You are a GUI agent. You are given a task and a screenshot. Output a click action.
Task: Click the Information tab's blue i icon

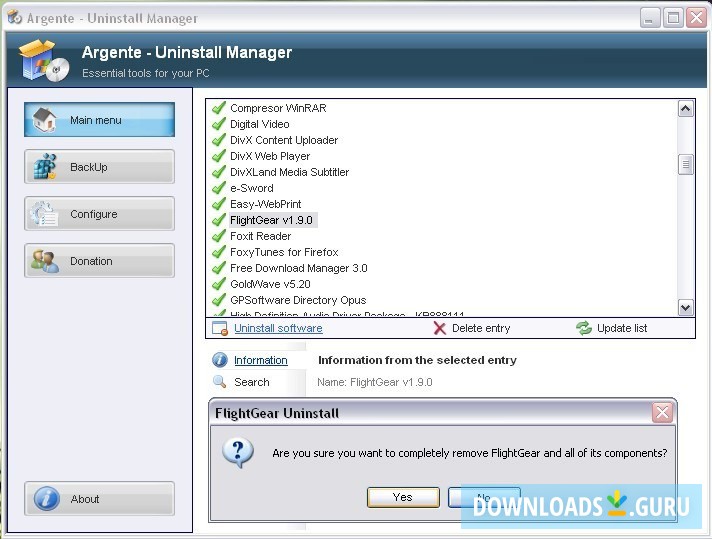point(220,360)
